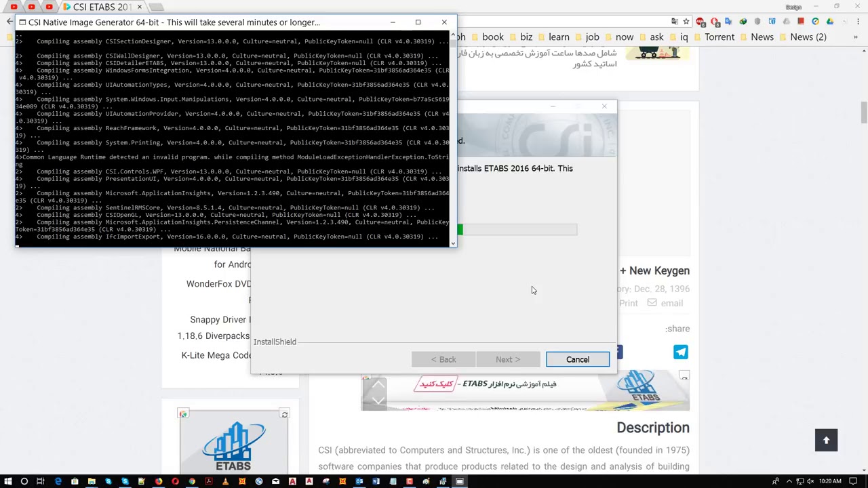Viewport: 868px width, 488px height.
Task: Click the Google Drive extension icon
Action: point(830,22)
